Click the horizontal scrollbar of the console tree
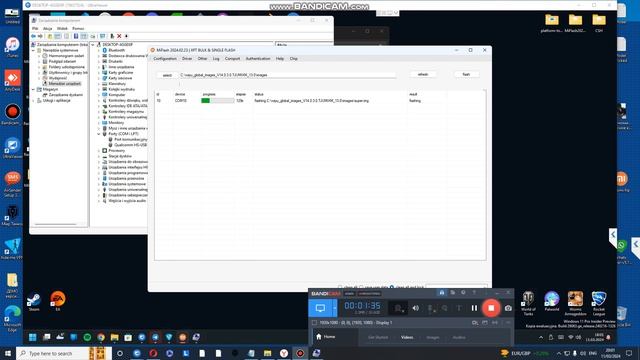Image resolution: width=640 pixels, height=360 pixels. [x=55, y=224]
